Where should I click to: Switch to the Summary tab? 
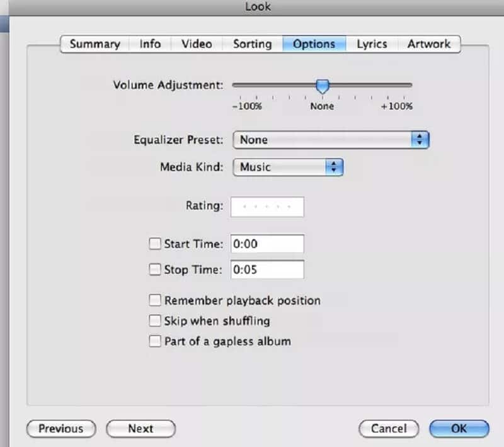coord(94,44)
